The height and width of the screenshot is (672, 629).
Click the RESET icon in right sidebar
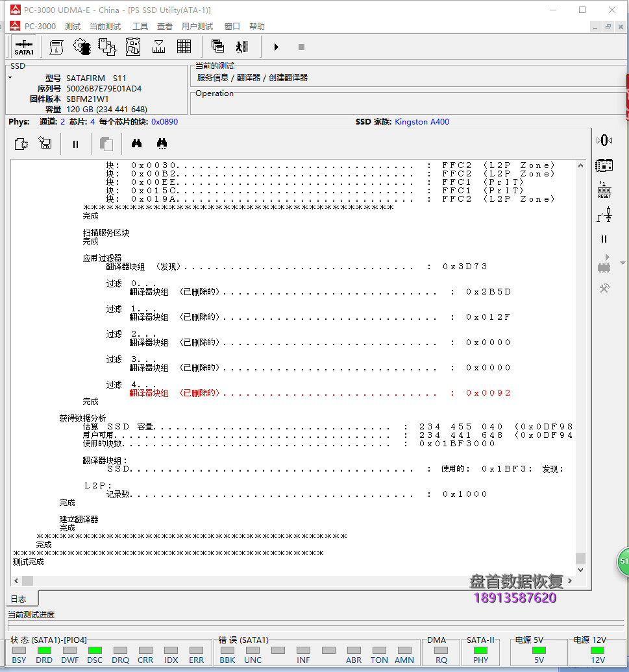[x=604, y=190]
